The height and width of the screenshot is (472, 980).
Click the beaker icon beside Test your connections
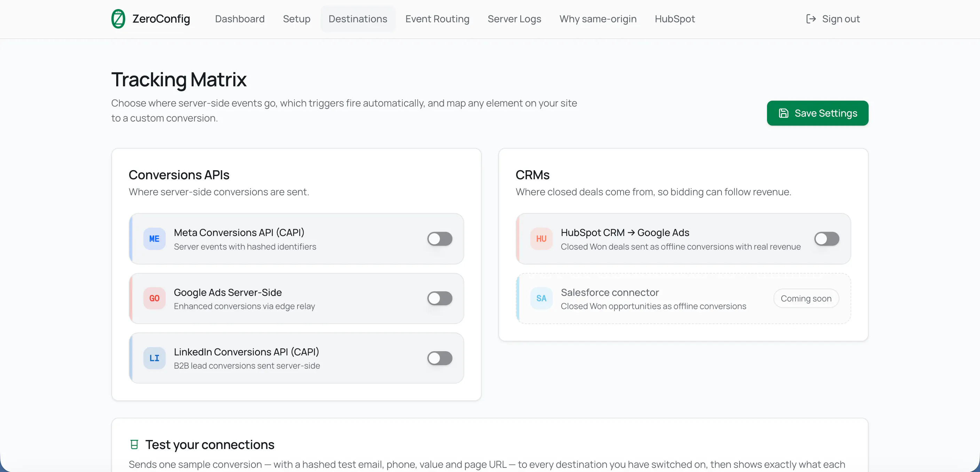134,445
